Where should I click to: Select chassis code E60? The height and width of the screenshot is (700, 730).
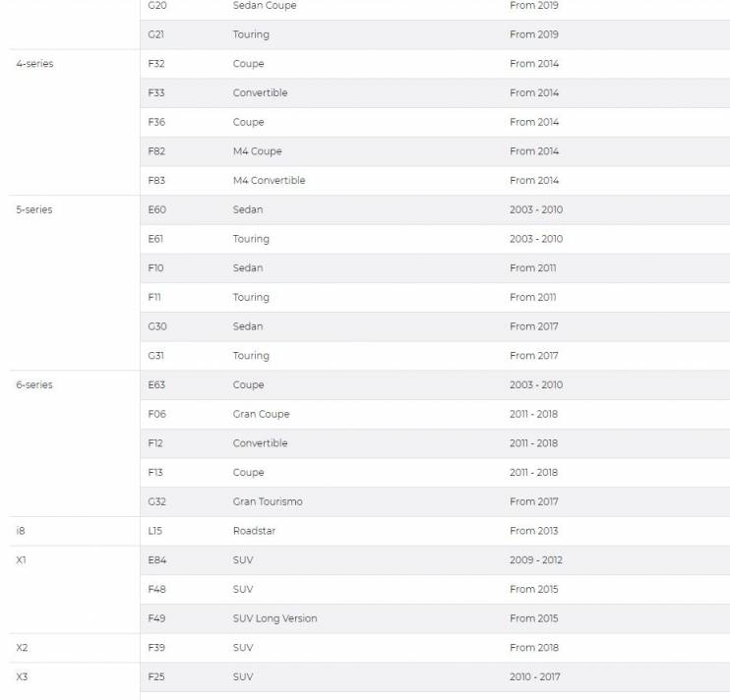156,209
